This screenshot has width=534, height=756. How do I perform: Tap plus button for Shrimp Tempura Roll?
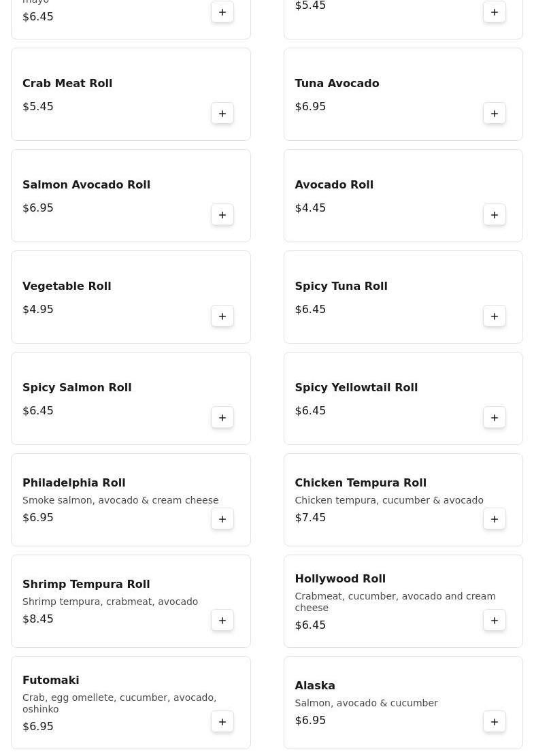[222, 621]
